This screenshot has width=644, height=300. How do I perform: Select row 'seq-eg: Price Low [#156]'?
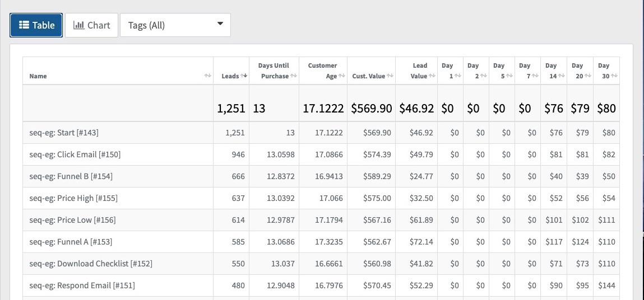click(321, 220)
